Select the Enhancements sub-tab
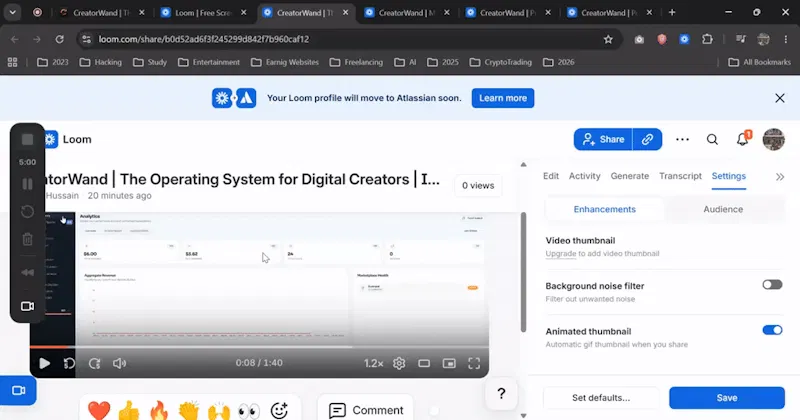Viewport: 800px width, 420px height. pyautogui.click(x=605, y=209)
